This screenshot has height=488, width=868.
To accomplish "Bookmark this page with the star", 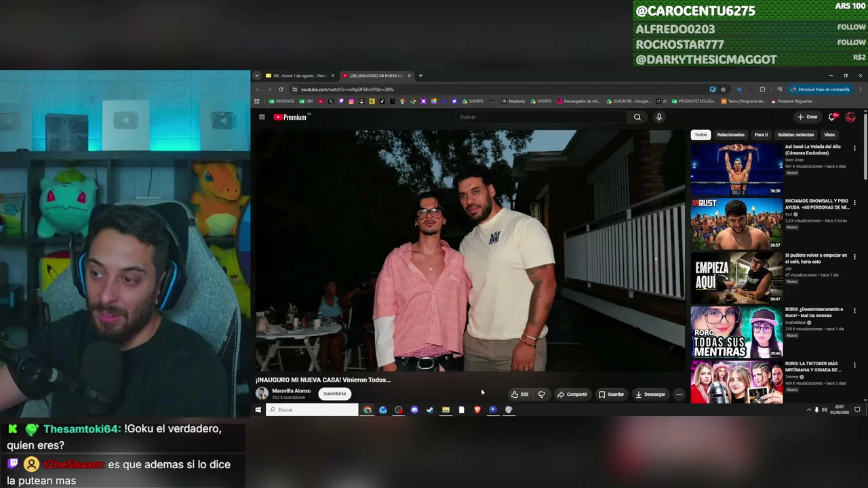I will tap(723, 89).
